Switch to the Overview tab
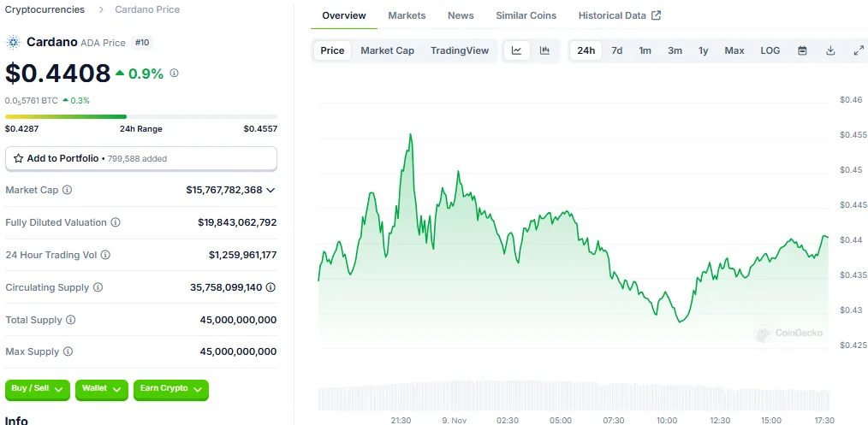 [x=344, y=15]
